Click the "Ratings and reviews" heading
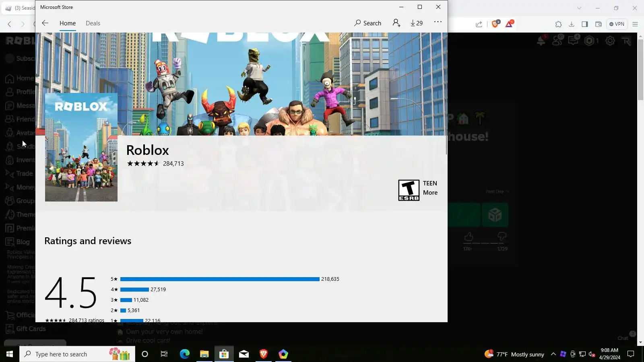Screen dimensions: 644x362 [x=88, y=241]
